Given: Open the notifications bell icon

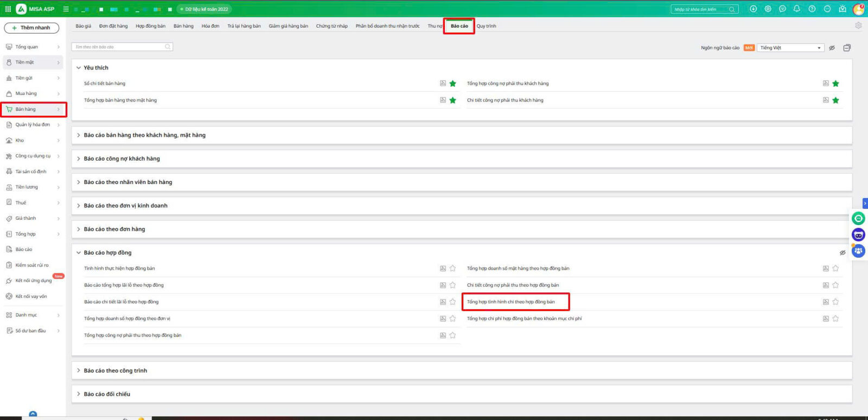Looking at the screenshot, I should pos(796,9).
